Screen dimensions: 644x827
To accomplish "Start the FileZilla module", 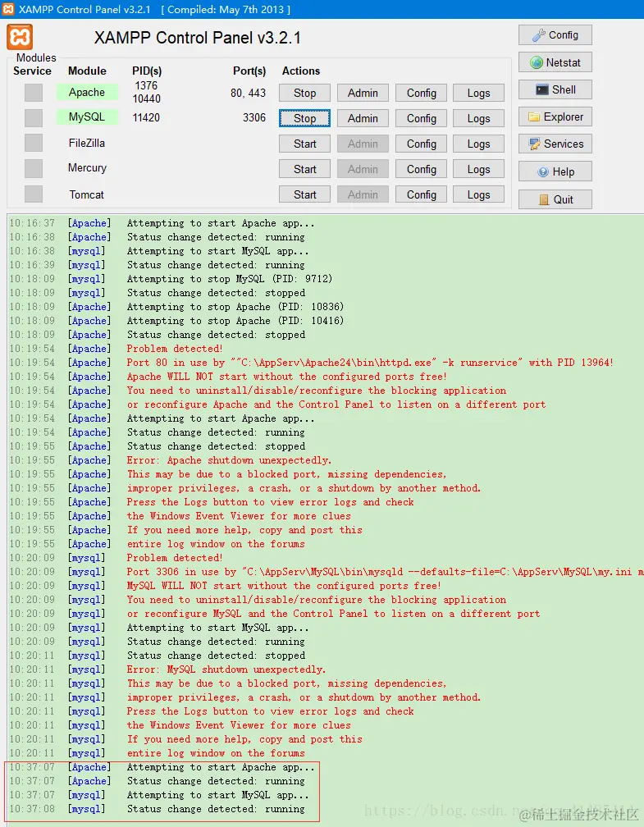I will click(305, 144).
